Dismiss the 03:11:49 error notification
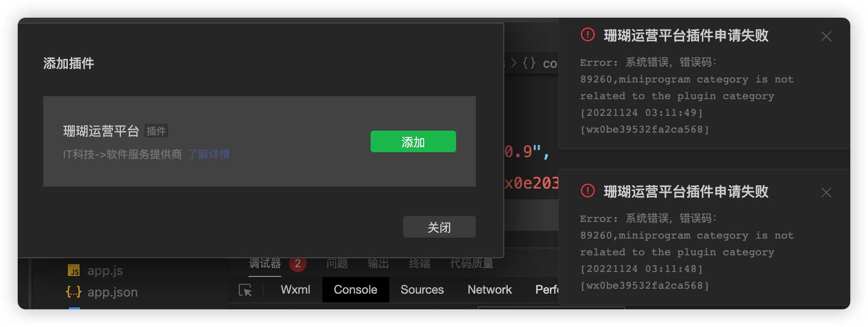Image resolution: width=868 pixels, height=327 pixels. (x=826, y=36)
